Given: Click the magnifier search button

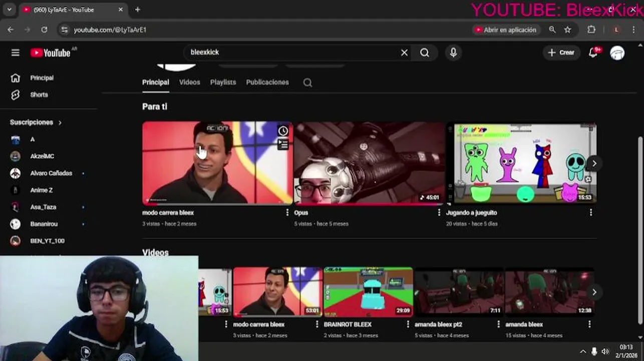Looking at the screenshot, I should point(425,53).
